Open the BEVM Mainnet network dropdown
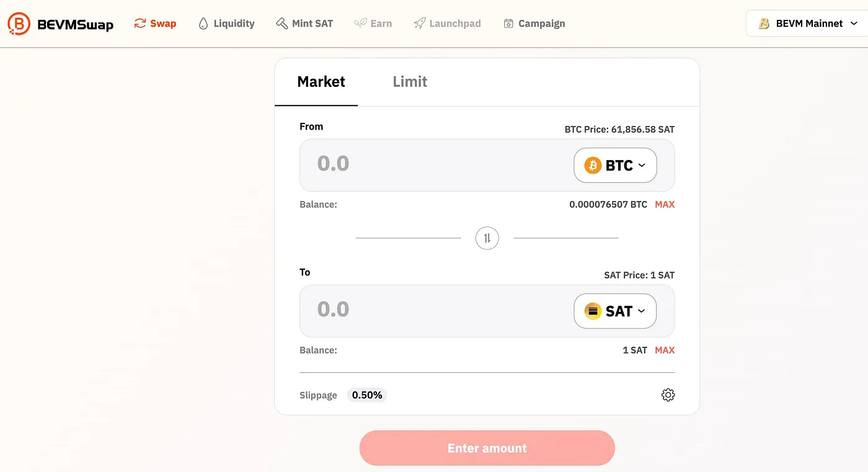This screenshot has width=868, height=472. pyautogui.click(x=806, y=24)
